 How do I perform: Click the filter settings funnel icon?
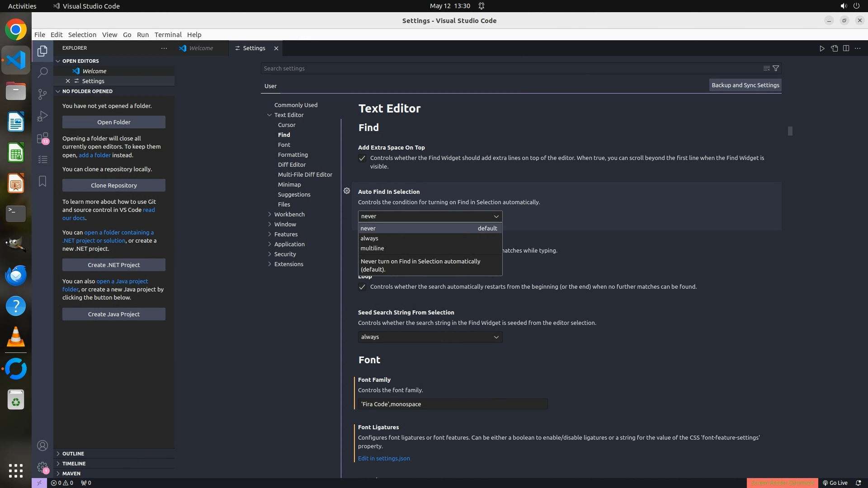coord(776,68)
